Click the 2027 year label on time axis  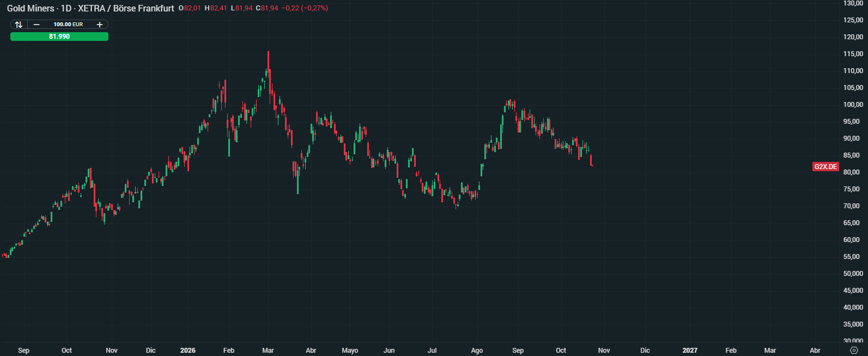(x=690, y=351)
